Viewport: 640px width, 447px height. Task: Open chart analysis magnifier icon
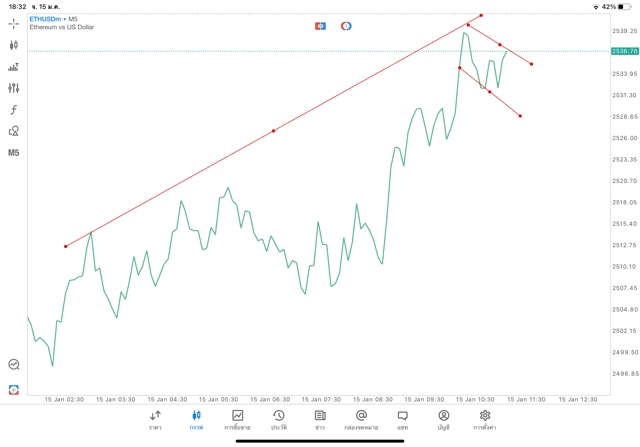[14, 365]
